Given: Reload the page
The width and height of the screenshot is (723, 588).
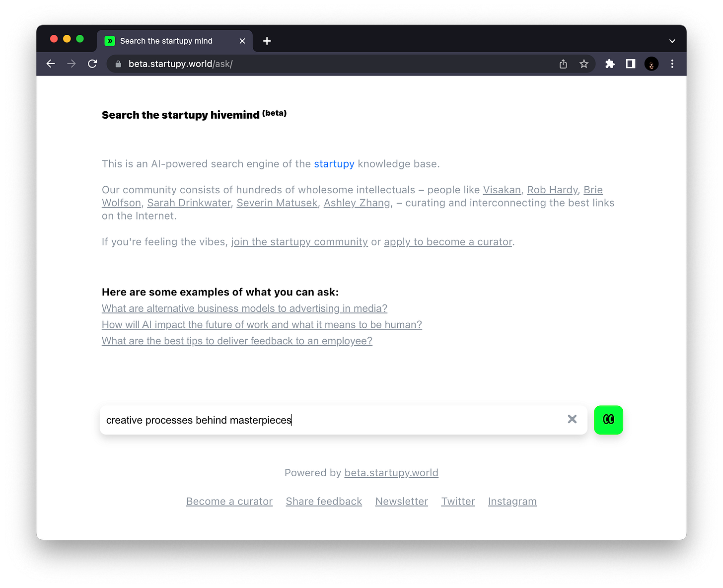Looking at the screenshot, I should (92, 64).
